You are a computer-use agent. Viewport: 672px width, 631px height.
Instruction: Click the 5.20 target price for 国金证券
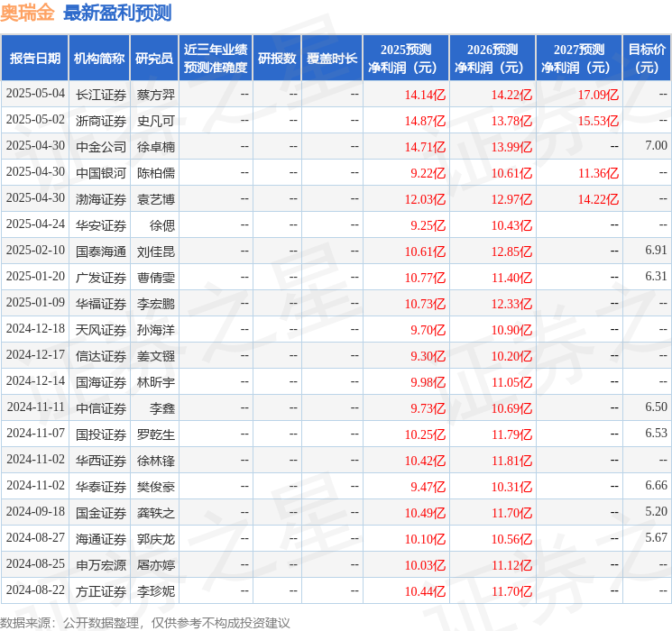(x=656, y=513)
